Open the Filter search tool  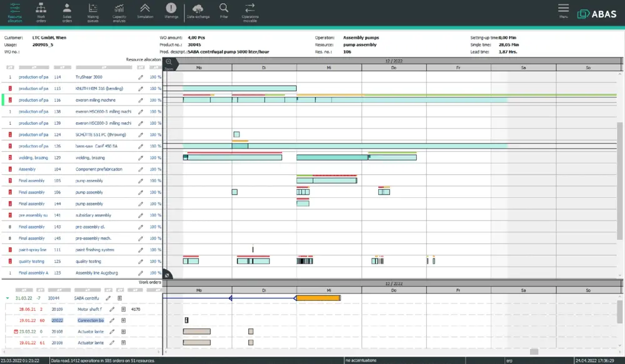224,11
